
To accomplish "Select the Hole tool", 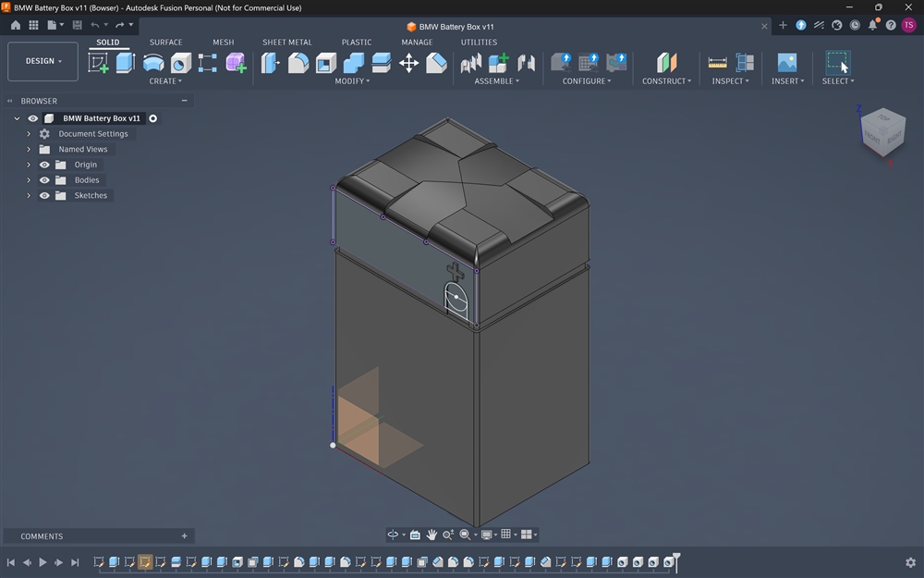I will point(181,63).
